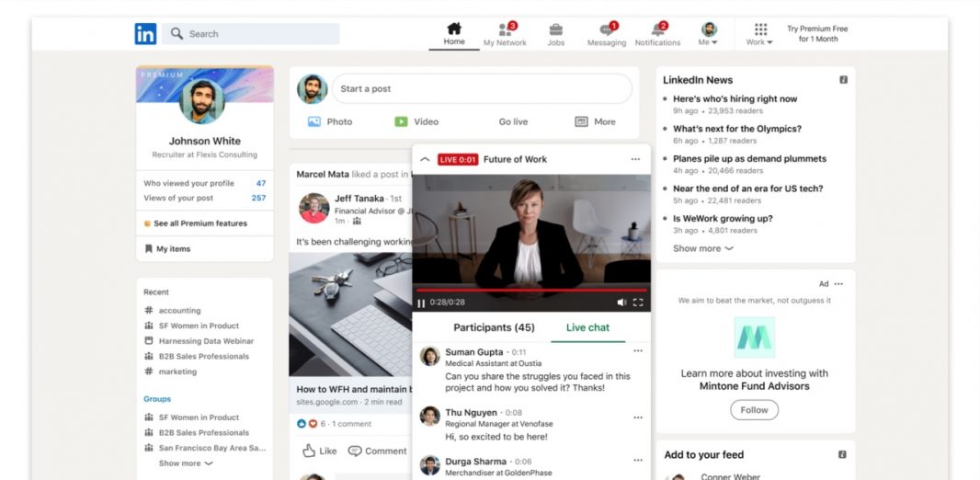Viewport: 980px width, 480px height.
Task: Add a Video to a post
Action: [416, 122]
